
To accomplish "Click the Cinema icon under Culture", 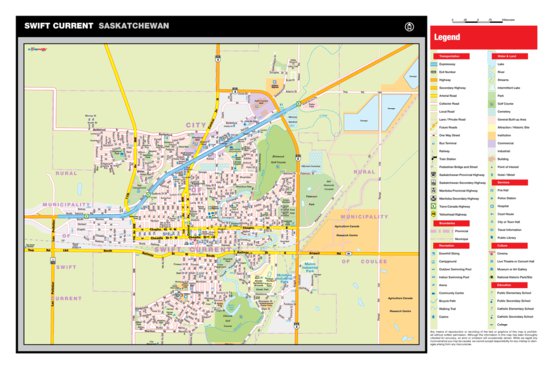I will 492,253.
